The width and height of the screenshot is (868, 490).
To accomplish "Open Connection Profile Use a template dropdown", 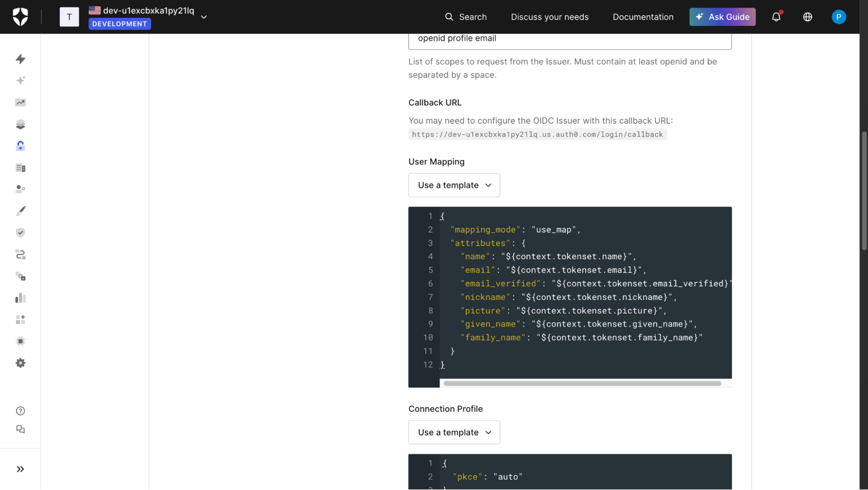I will point(454,432).
